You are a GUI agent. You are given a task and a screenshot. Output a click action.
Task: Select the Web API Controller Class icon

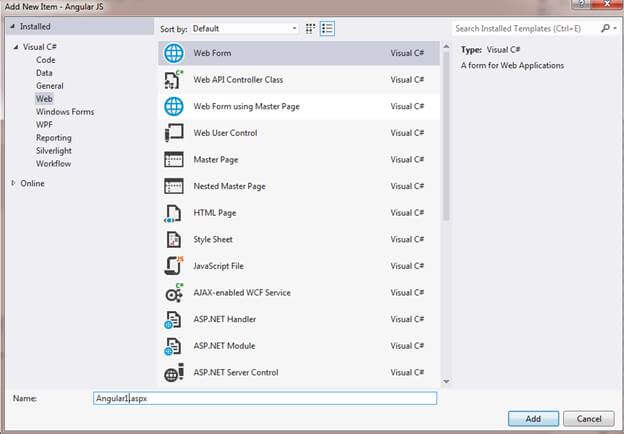click(x=174, y=80)
